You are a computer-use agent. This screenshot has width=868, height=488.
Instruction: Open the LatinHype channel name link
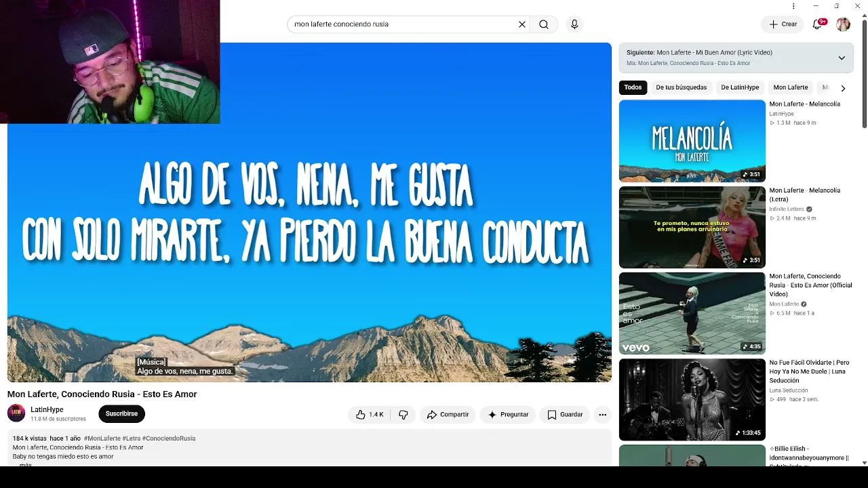point(47,410)
